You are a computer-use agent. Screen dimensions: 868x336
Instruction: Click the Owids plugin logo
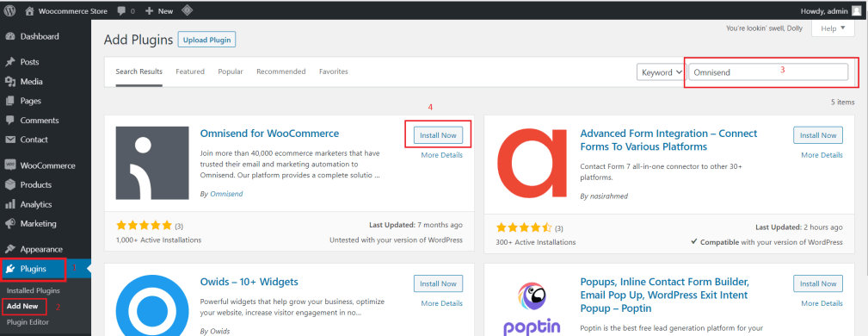(x=151, y=305)
